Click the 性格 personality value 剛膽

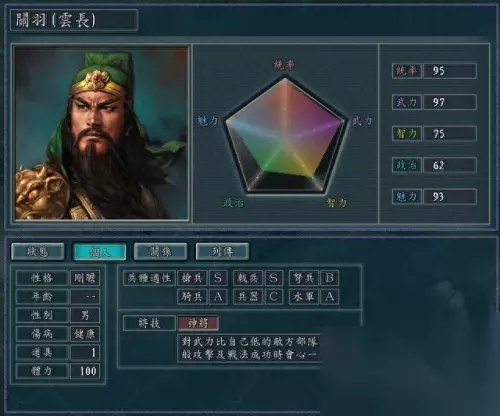click(x=85, y=278)
